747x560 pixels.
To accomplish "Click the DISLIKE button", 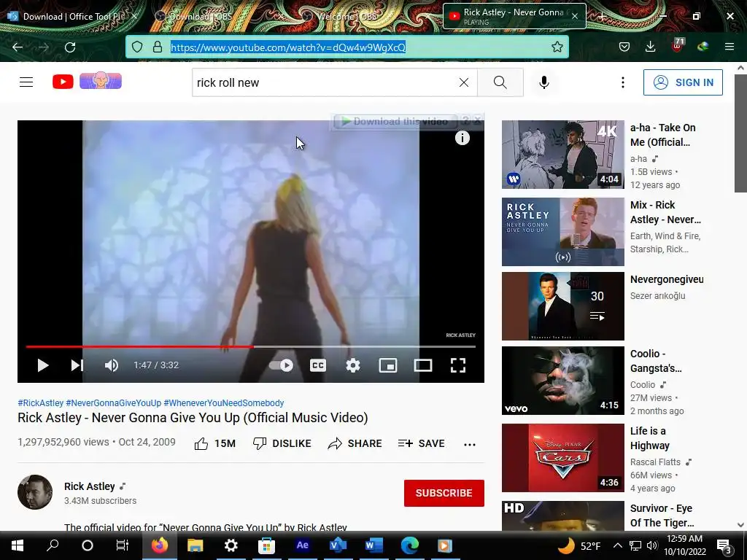I will (282, 443).
